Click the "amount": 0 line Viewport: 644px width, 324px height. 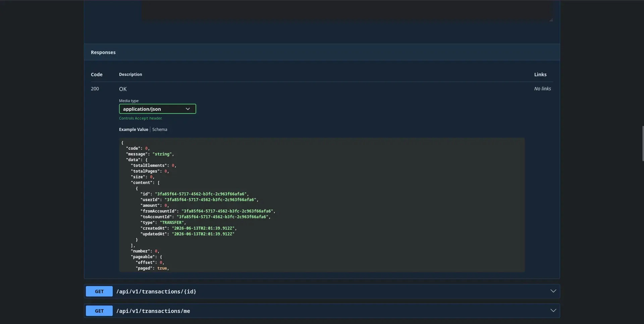click(155, 205)
